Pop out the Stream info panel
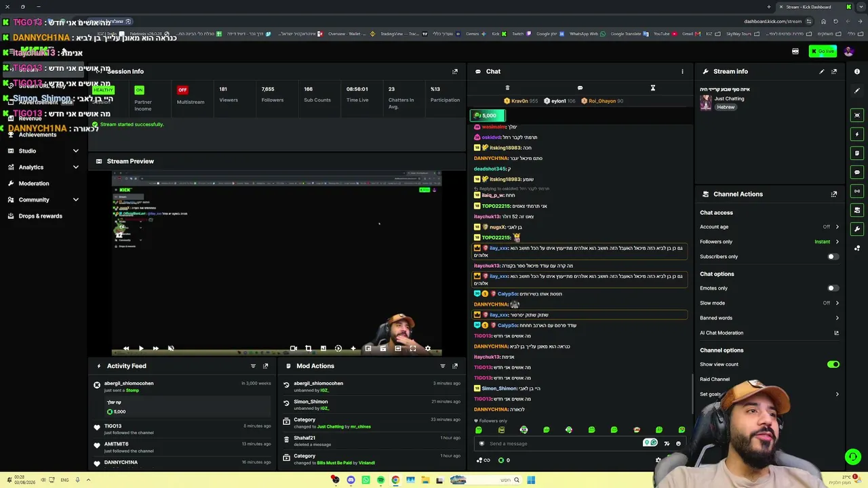 tap(834, 71)
